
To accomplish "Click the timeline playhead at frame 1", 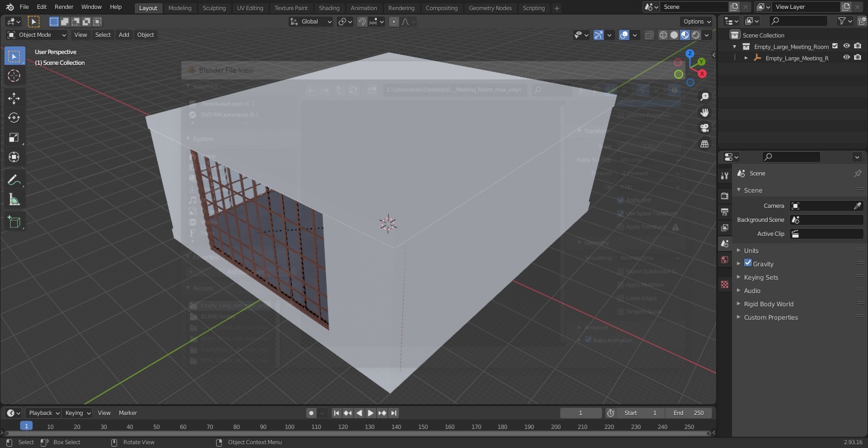I will click(x=26, y=426).
